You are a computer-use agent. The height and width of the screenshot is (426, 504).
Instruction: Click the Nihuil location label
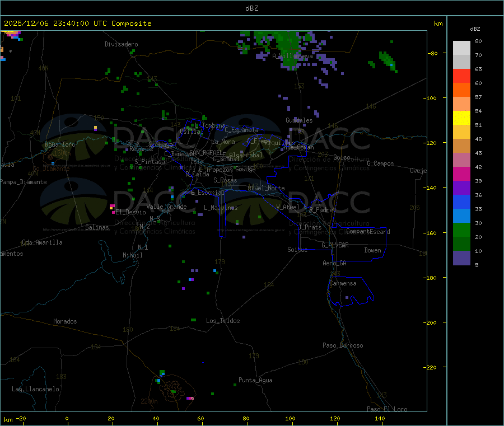click(x=132, y=255)
